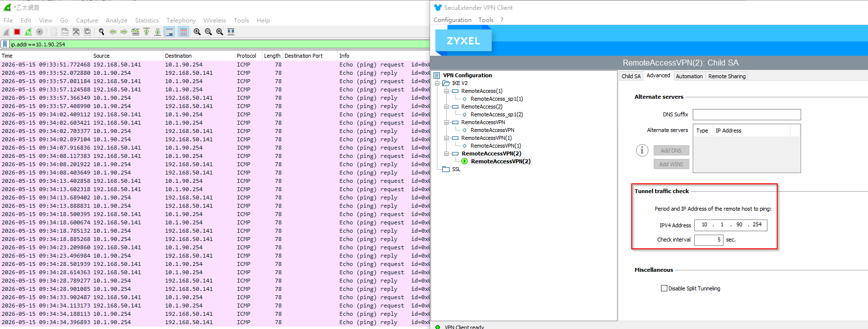Viewport: 868px width, 329px height.
Task: Collapse the RemoteAccessVPN(1) tree node
Action: (446, 138)
